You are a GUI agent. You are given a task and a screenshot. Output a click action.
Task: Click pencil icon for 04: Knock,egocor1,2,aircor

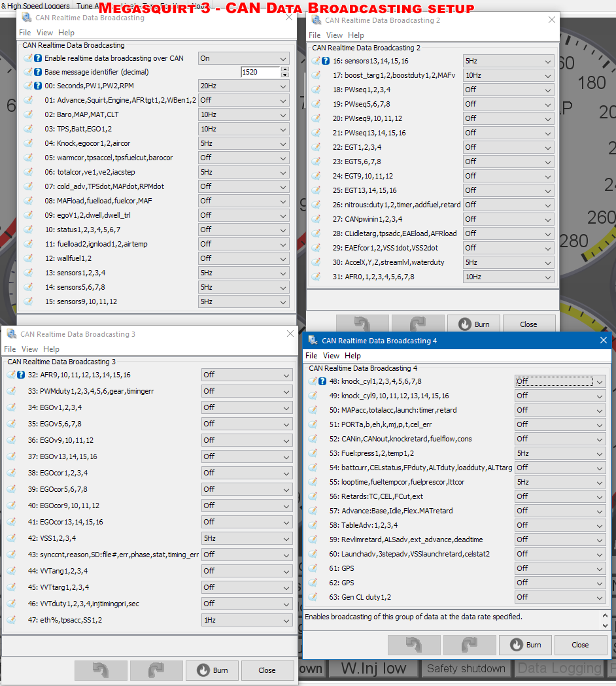point(28,143)
